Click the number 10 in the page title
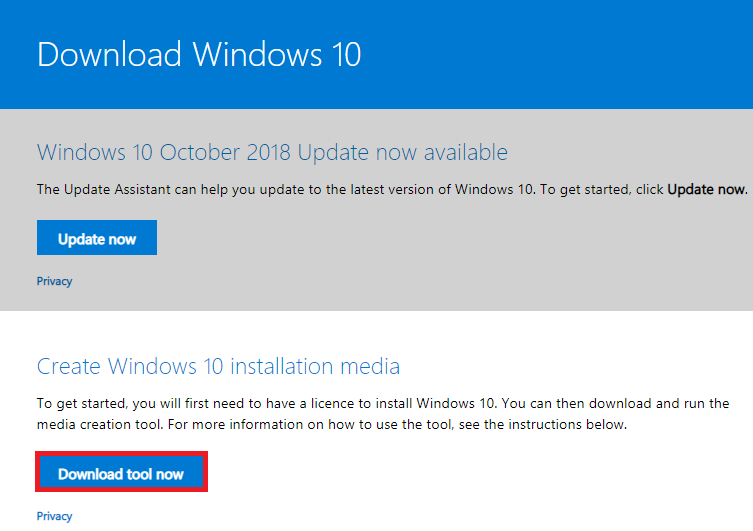Screen dimensions: 753x531 click(346, 54)
